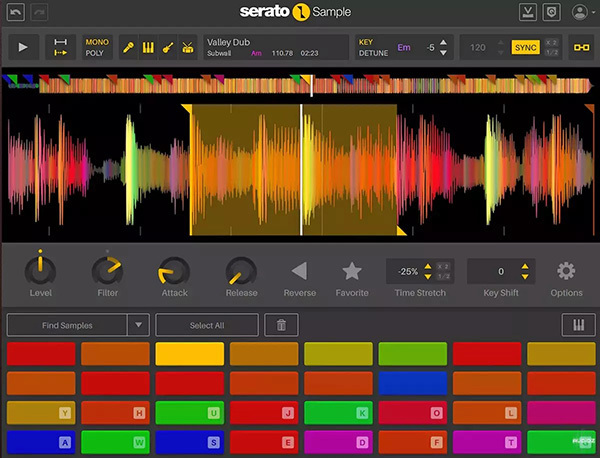The height and width of the screenshot is (458, 600).
Task: Click the playback trigger mode arrows icon
Action: click(60, 47)
